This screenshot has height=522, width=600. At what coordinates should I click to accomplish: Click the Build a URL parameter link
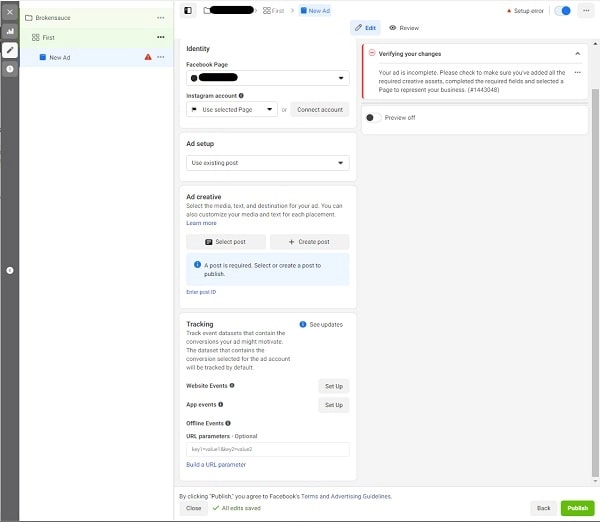pyautogui.click(x=216, y=465)
